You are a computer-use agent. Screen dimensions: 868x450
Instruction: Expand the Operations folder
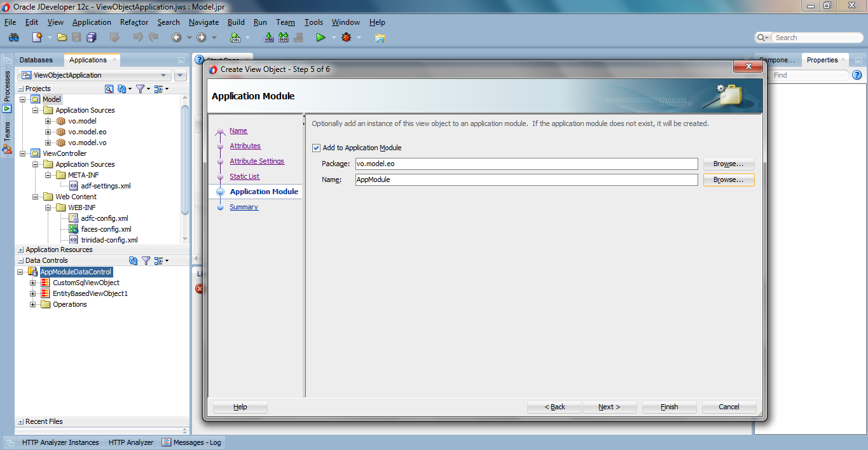(32, 304)
